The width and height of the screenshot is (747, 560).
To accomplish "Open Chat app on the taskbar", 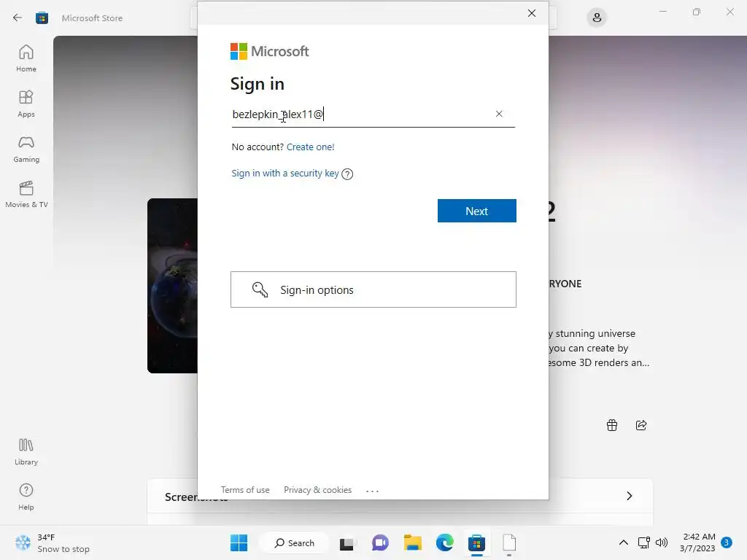I will coord(379,542).
